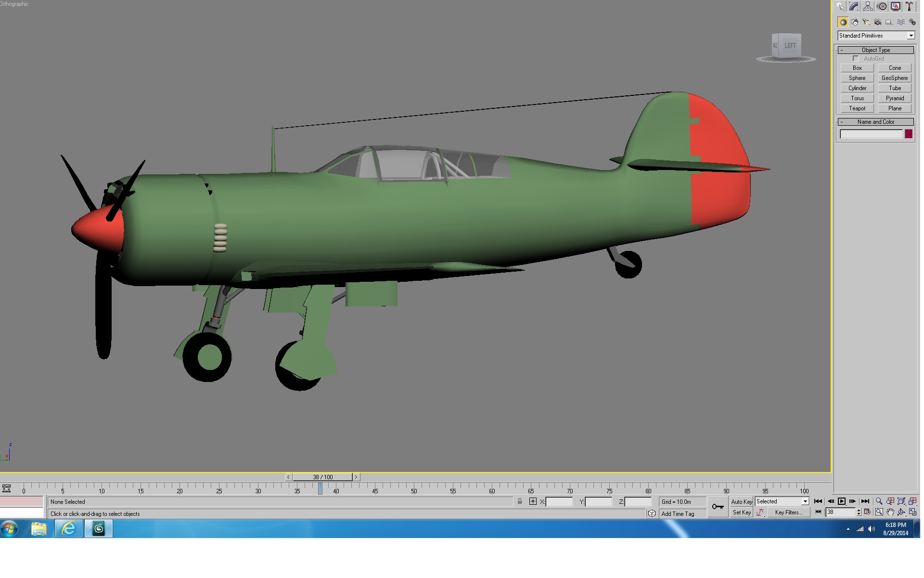Switch to the Hierarchy panel tab
The height and width of the screenshot is (578, 924).
868,6
